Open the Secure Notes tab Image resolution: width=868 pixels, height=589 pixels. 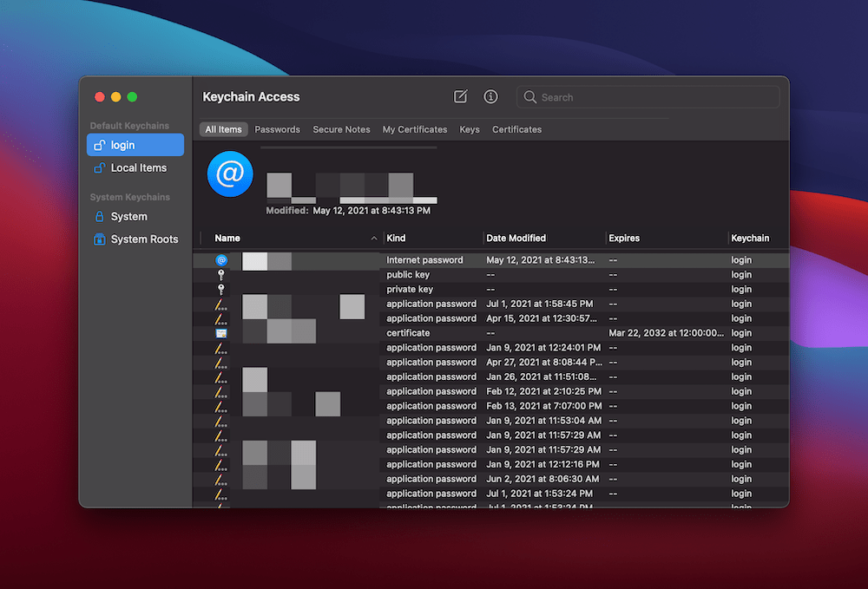(x=341, y=128)
